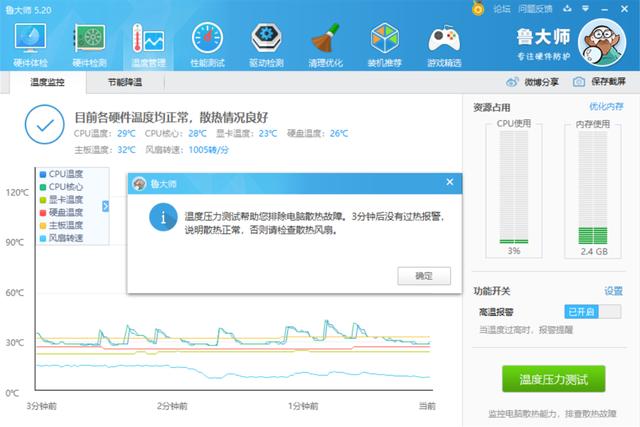The image size is (640, 427).
Task: Click the CPU温度 29℃ value
Action: [x=126, y=133]
